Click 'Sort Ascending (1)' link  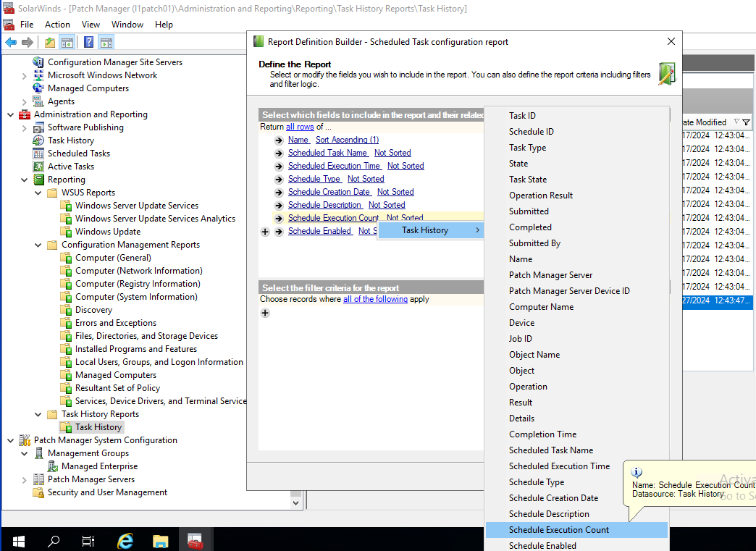(x=347, y=139)
